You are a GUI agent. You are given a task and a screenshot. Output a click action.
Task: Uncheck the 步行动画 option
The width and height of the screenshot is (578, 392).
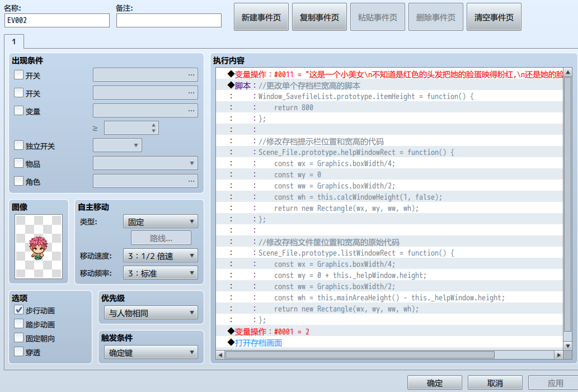(18, 310)
